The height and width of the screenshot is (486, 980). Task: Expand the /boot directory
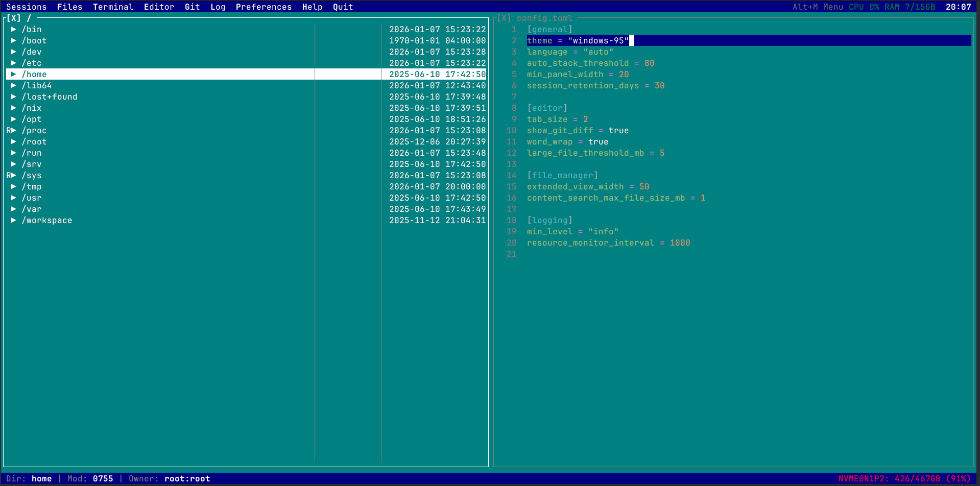13,40
